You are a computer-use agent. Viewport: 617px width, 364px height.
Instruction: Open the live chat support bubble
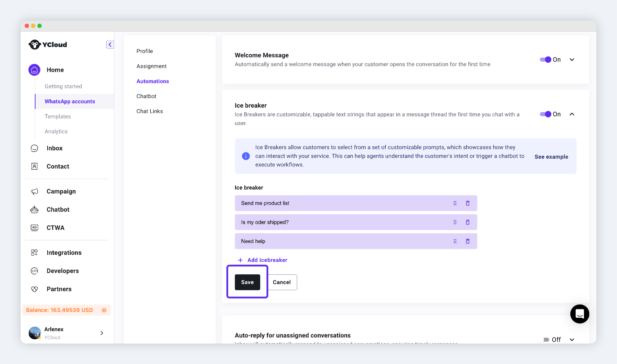click(x=579, y=314)
